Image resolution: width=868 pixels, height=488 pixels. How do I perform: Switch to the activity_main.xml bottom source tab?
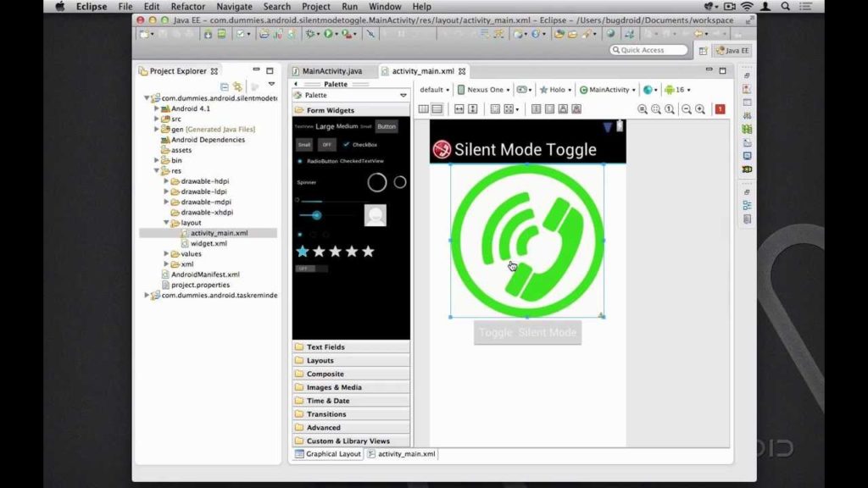point(401,454)
